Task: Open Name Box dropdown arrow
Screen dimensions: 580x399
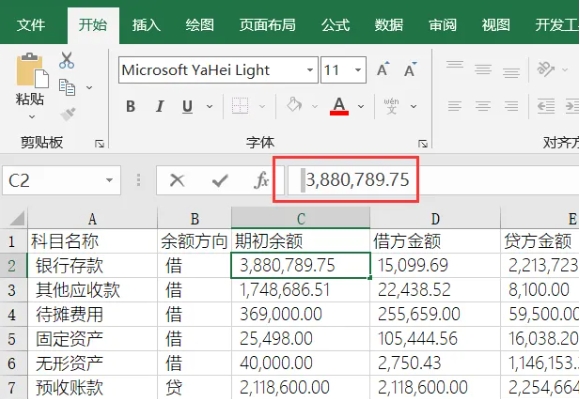Action: pyautogui.click(x=109, y=180)
